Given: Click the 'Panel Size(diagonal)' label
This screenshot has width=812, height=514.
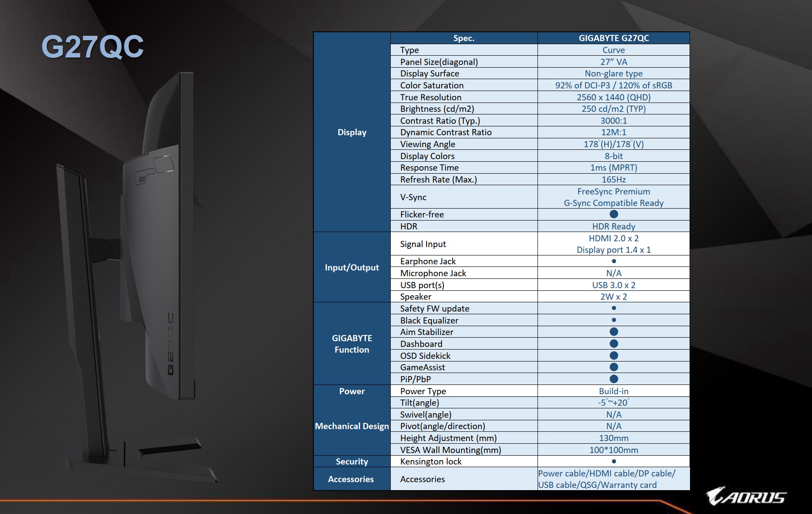Looking at the screenshot, I should click(x=439, y=62).
